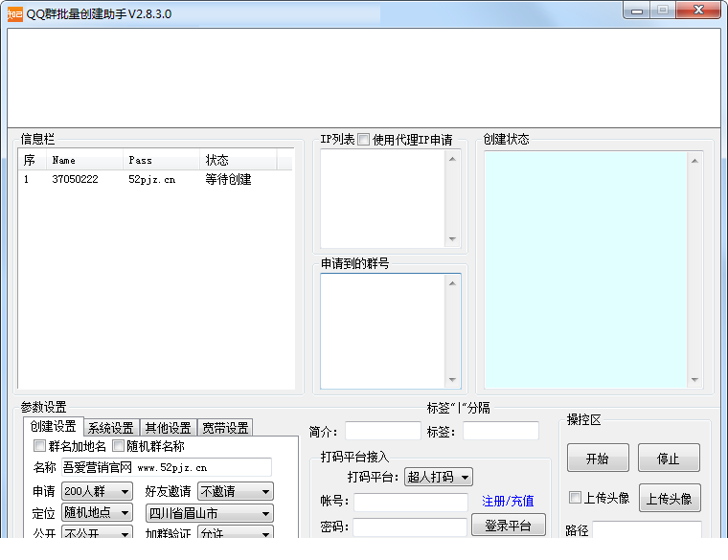Switch to the 系统设置 tab
This screenshot has height=560, width=728.
pyautogui.click(x=110, y=428)
